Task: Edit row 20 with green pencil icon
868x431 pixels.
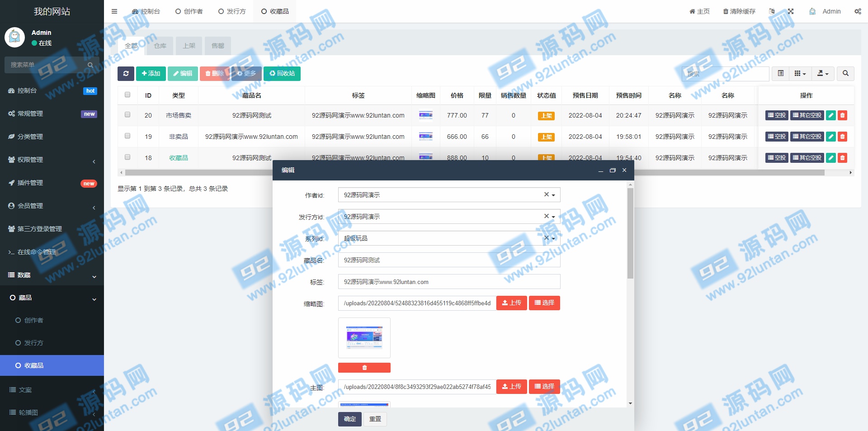Action: click(x=831, y=115)
